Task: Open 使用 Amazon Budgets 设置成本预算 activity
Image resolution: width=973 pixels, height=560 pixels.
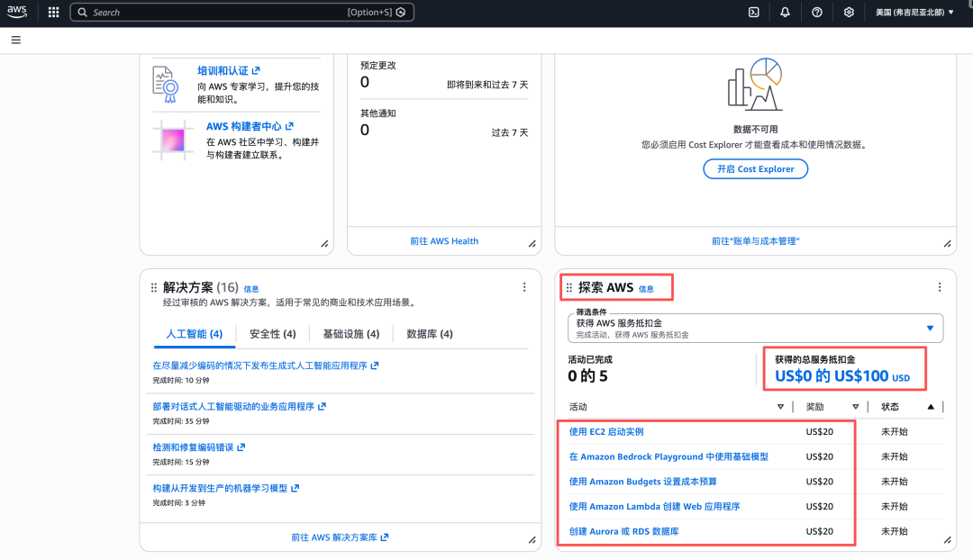Action: click(643, 482)
